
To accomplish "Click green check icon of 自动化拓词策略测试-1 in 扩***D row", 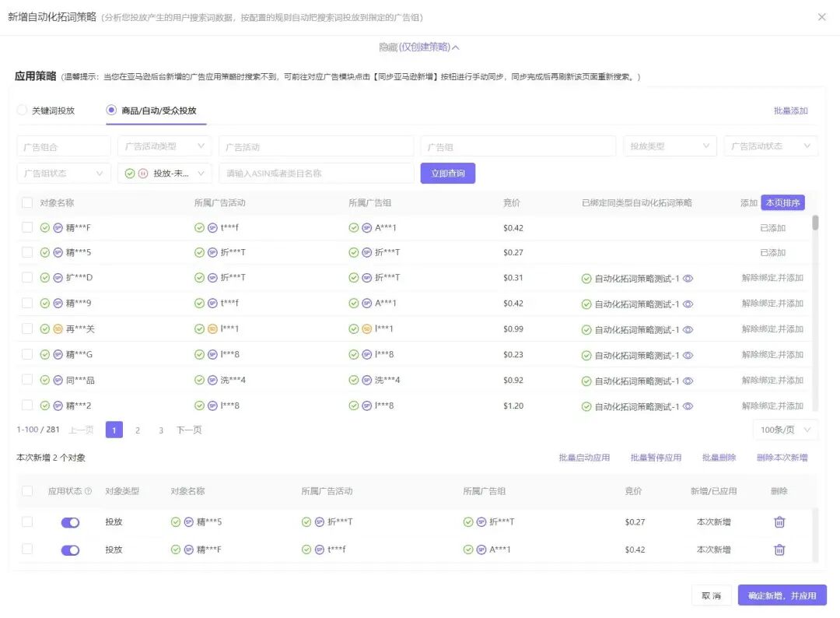I will (586, 279).
